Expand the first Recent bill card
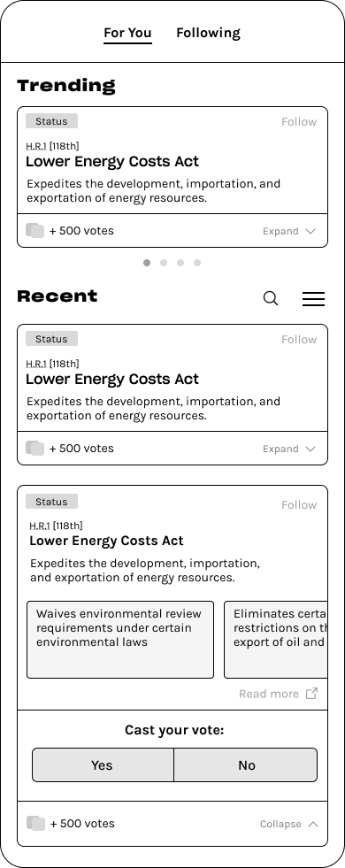Screen dimensions: 345x868 [289, 449]
